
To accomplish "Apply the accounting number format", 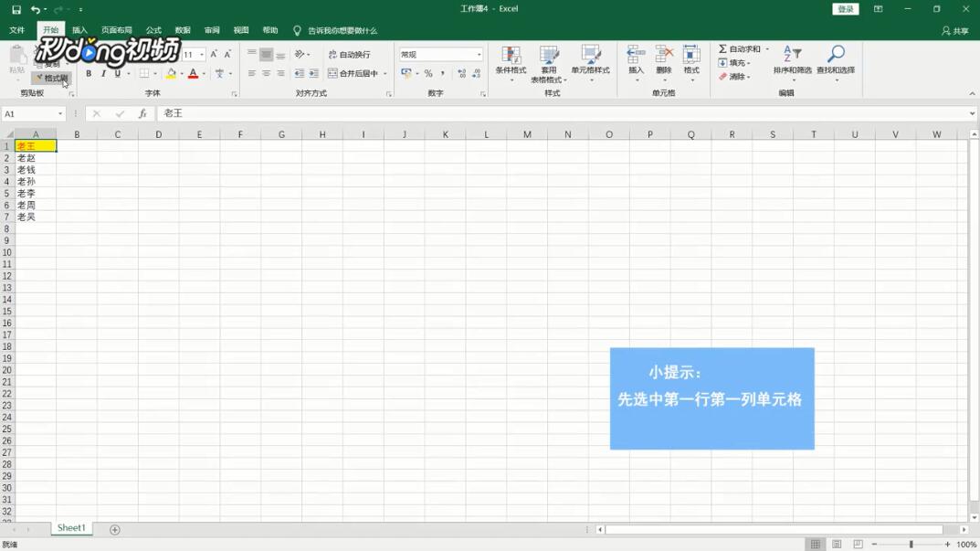I will 406,74.
